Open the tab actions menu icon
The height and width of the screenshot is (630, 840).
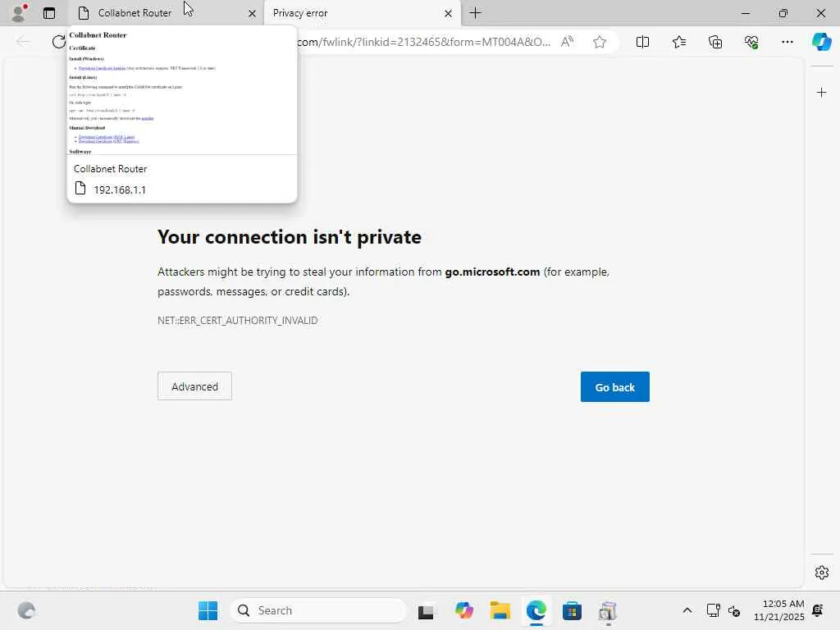49,13
